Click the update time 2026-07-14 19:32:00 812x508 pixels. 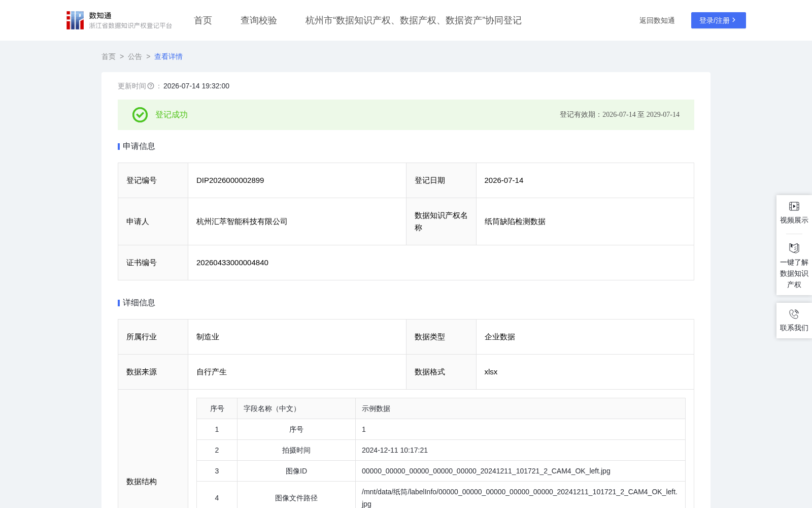click(196, 86)
